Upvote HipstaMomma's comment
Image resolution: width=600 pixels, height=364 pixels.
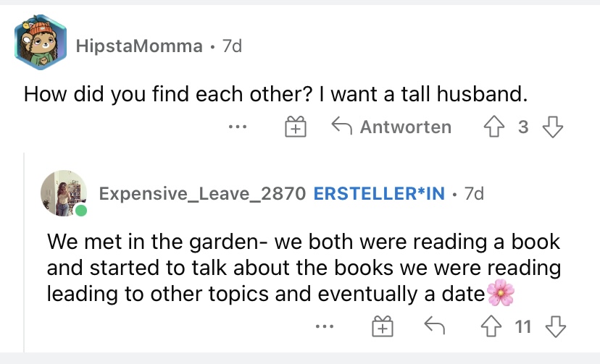pos(494,127)
